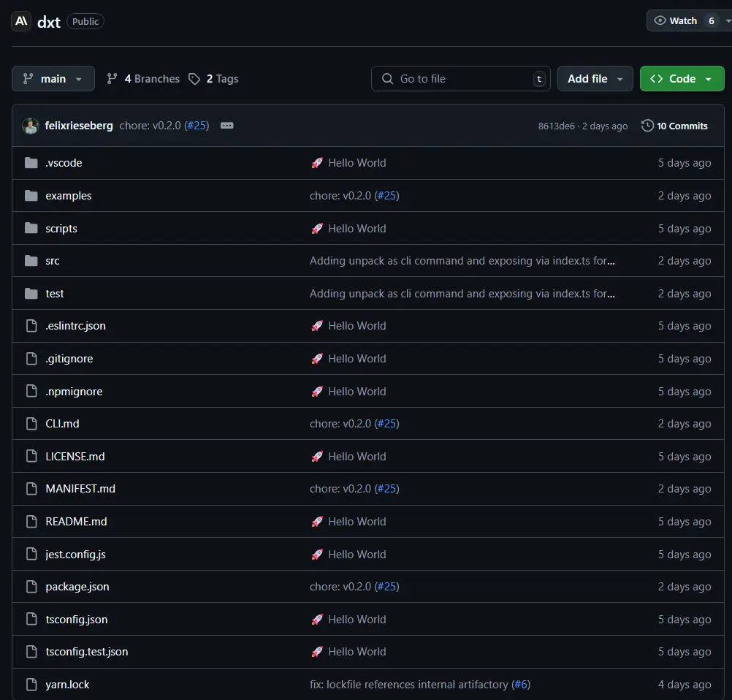Click the .vscode folder icon
The width and height of the screenshot is (732, 700).
31,163
